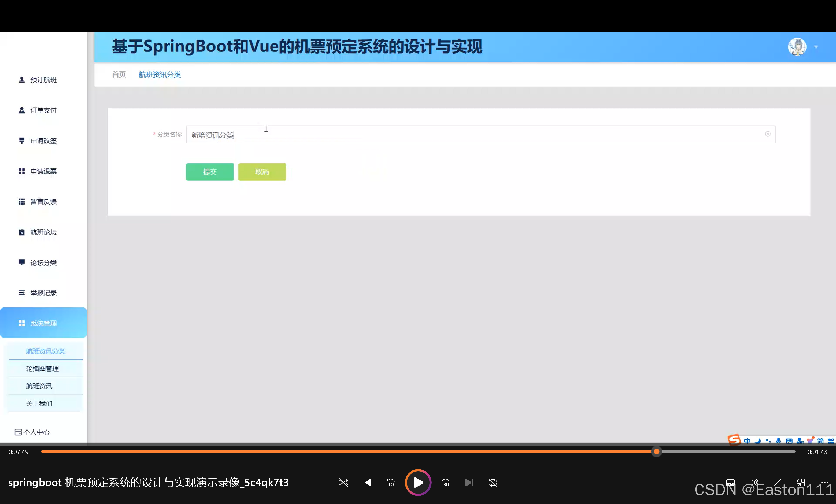This screenshot has width=836, height=504.
Task: Open 航班资讯 submenu item
Action: coord(46,386)
